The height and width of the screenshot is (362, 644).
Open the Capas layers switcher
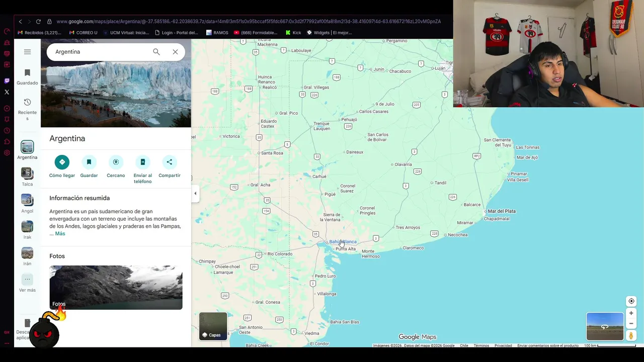[213, 326]
